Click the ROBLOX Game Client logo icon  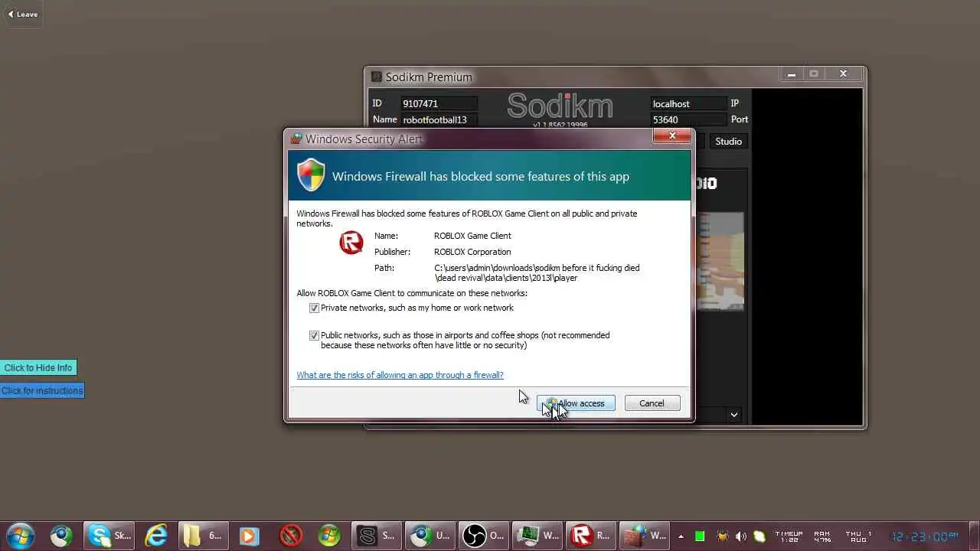coord(351,243)
